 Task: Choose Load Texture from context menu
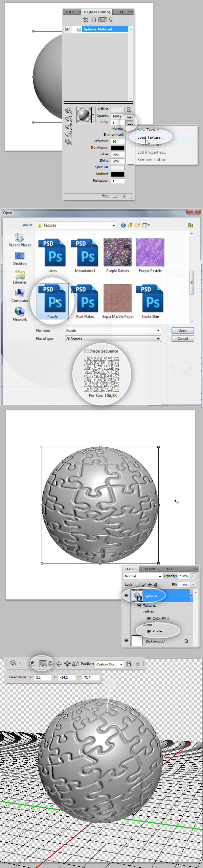click(x=150, y=137)
